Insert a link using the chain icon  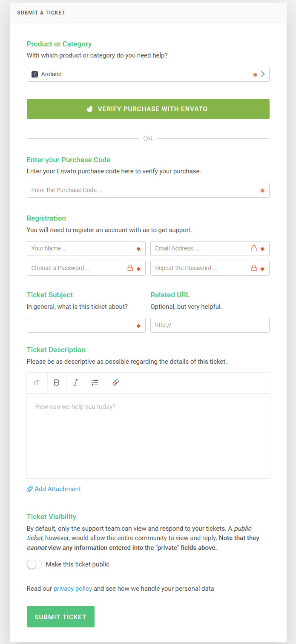115,382
